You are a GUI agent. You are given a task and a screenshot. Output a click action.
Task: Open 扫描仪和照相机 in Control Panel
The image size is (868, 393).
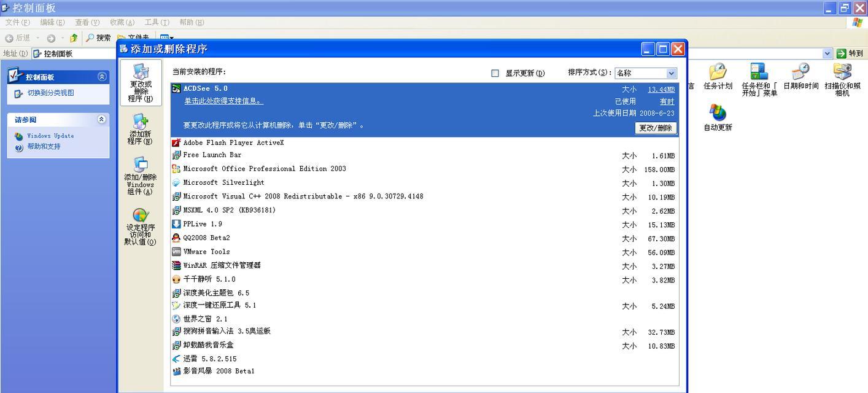click(x=842, y=80)
